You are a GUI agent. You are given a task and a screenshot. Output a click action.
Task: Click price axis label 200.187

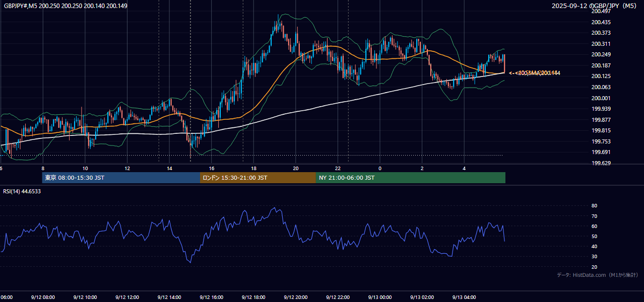[x=601, y=65]
